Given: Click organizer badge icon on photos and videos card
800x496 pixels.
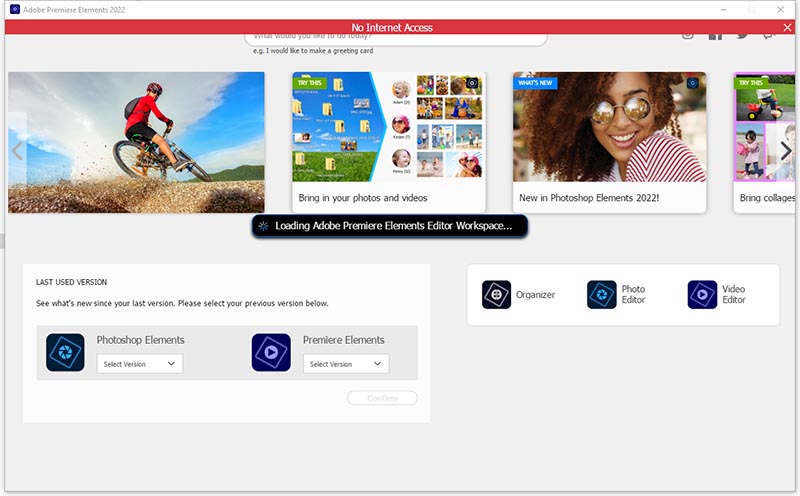Looking at the screenshot, I should coord(472,83).
